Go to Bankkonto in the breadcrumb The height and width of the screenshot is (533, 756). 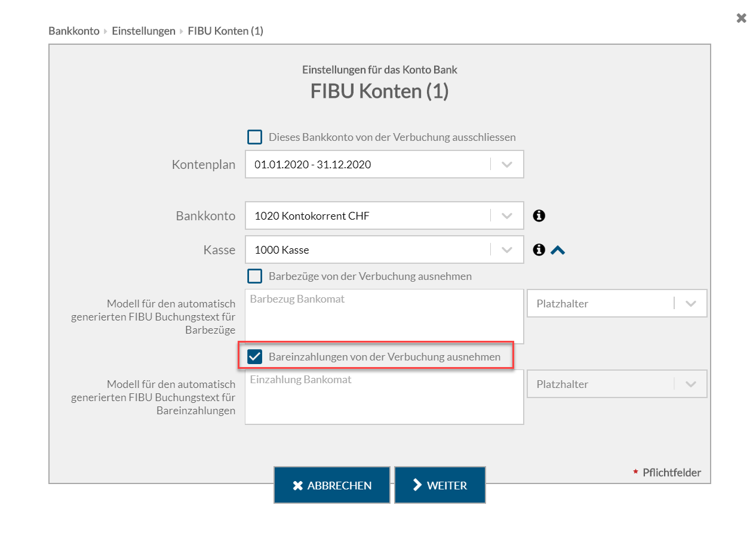coord(74,30)
